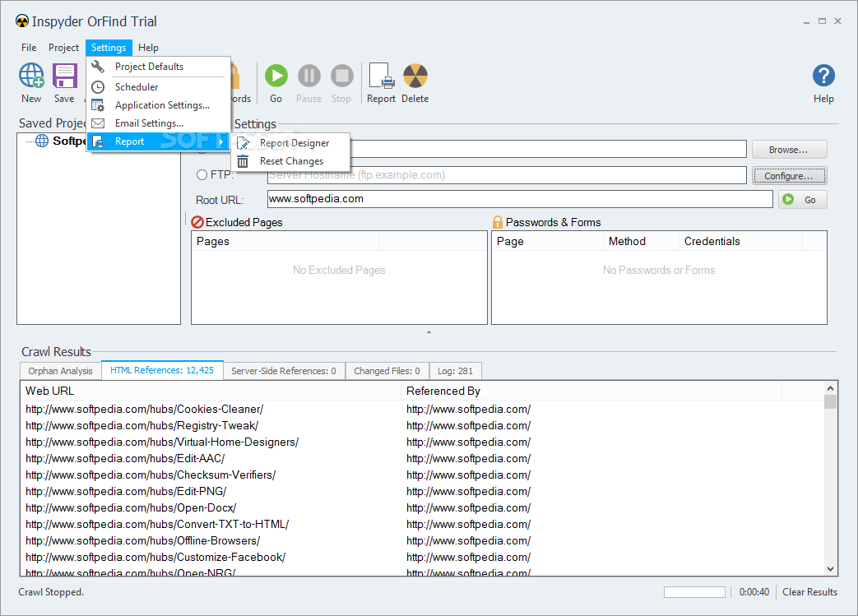Click the trash icon beside Reset Changes
Screen dimensions: 858x616
(x=243, y=161)
